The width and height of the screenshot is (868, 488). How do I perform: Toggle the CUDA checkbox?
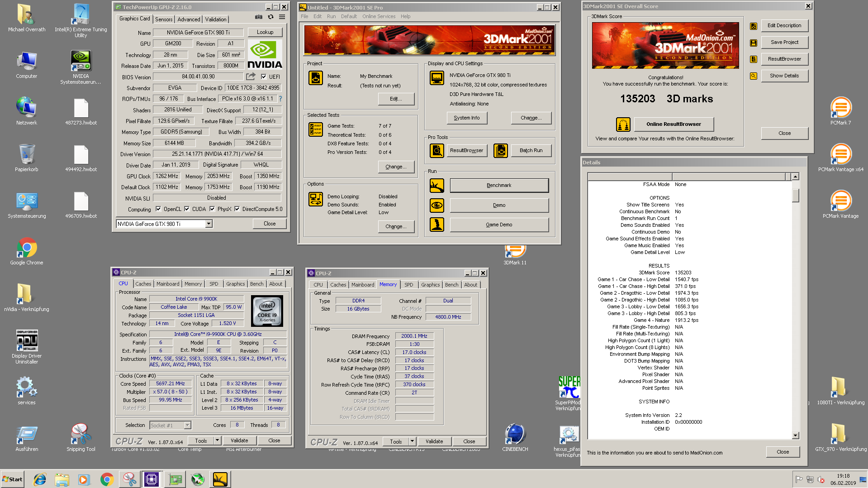(187, 209)
